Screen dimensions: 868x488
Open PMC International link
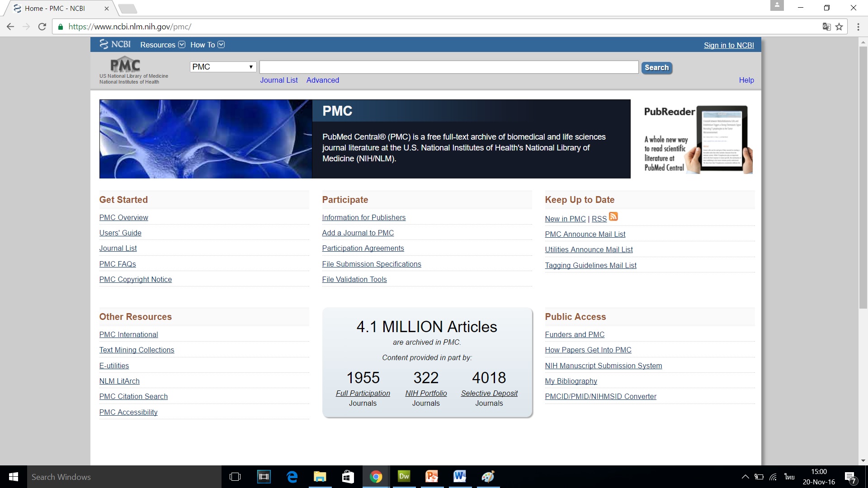(x=129, y=334)
